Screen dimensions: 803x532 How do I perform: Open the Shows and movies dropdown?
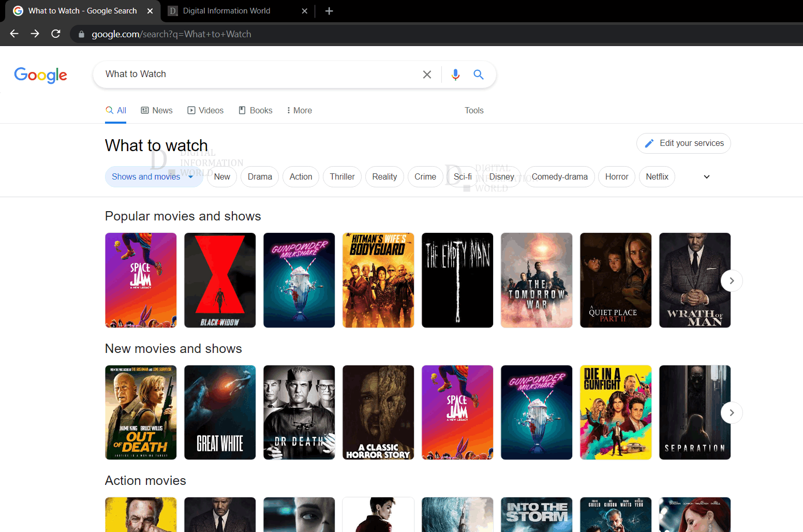coord(154,176)
